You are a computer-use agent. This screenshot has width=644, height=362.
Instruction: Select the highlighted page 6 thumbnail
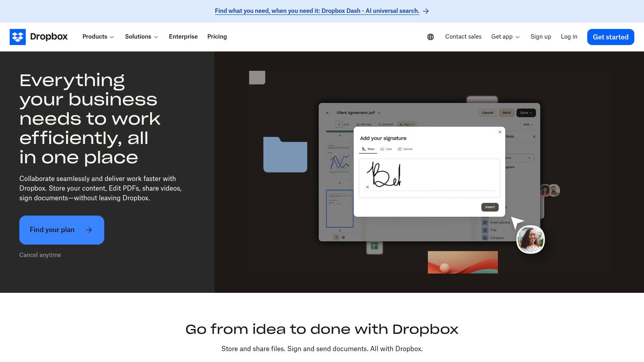pyautogui.click(x=340, y=209)
